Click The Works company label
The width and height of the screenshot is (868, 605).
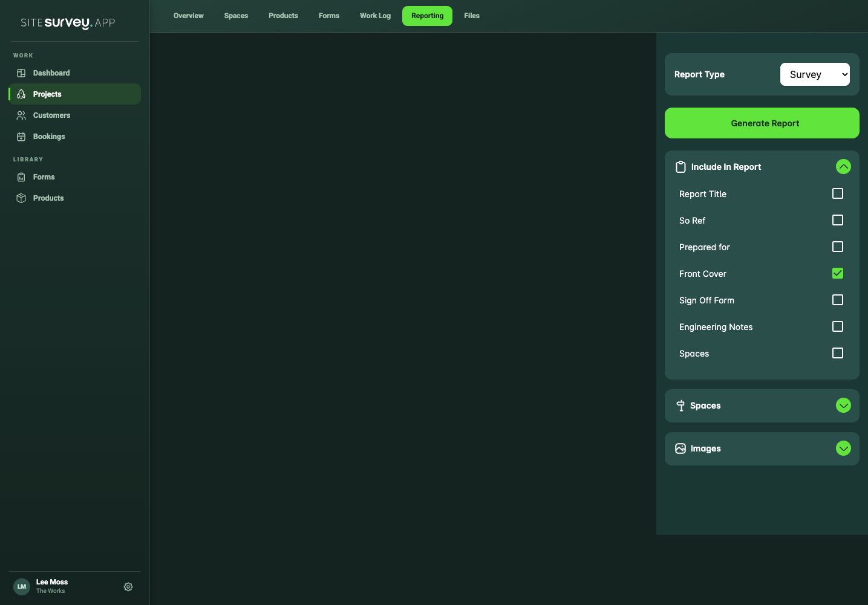point(50,591)
